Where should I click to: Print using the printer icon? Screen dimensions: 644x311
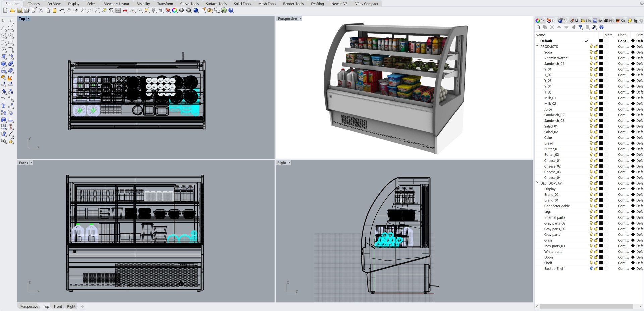26,10
